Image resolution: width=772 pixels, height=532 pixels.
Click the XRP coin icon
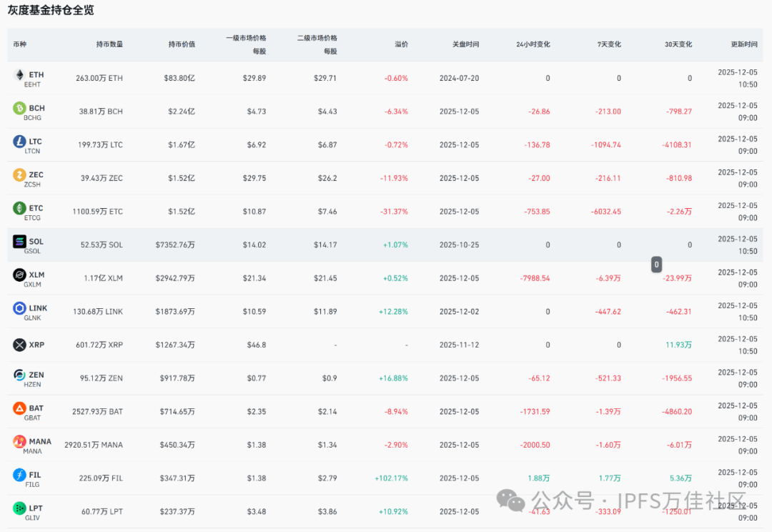click(x=20, y=345)
